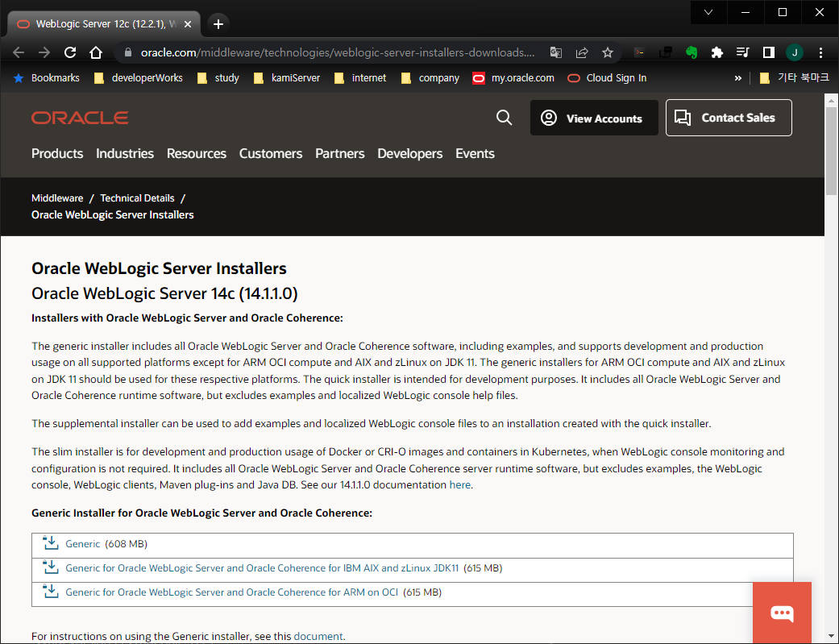Image resolution: width=839 pixels, height=644 pixels.
Task: Show hidden bookmarks chevron
Action: 738,78
